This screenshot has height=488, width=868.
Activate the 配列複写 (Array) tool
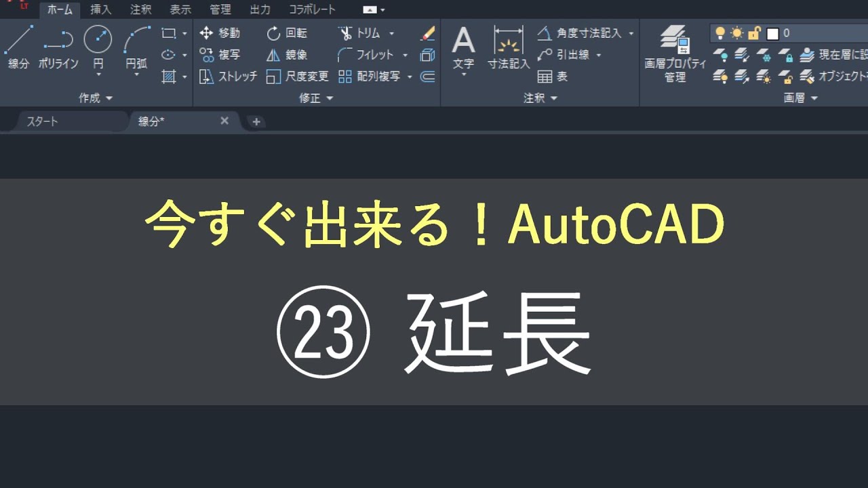pos(370,77)
